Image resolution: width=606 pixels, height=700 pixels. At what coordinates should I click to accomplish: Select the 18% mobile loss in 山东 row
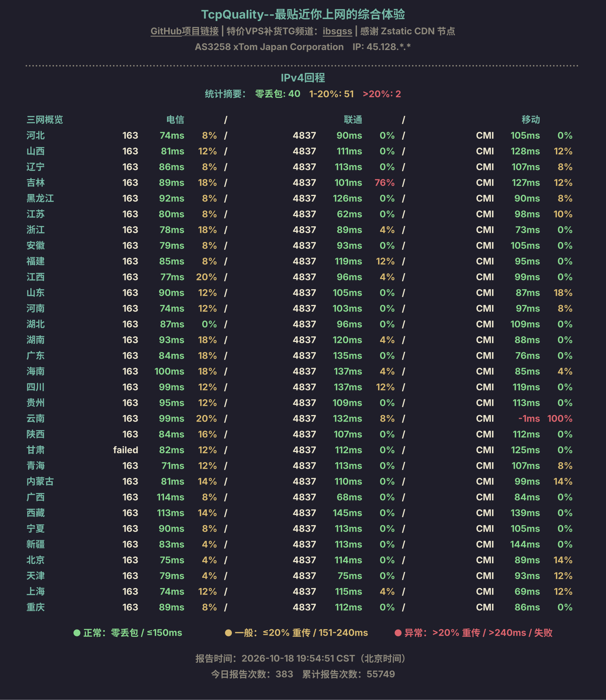563,293
